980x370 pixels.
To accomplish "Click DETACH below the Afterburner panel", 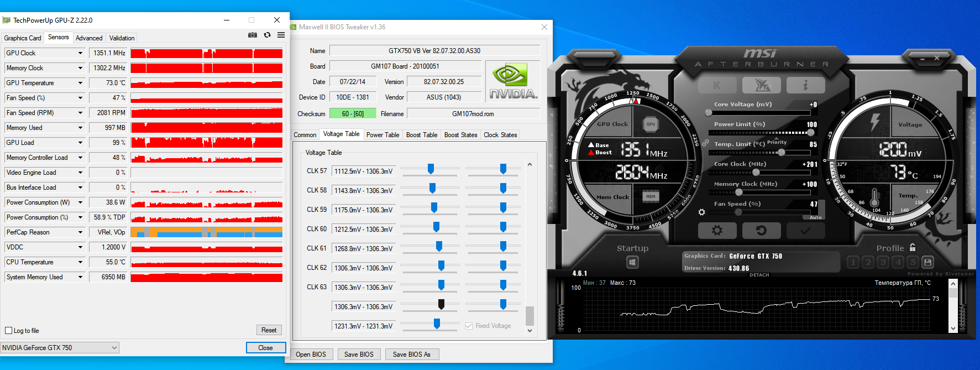I will point(759,275).
